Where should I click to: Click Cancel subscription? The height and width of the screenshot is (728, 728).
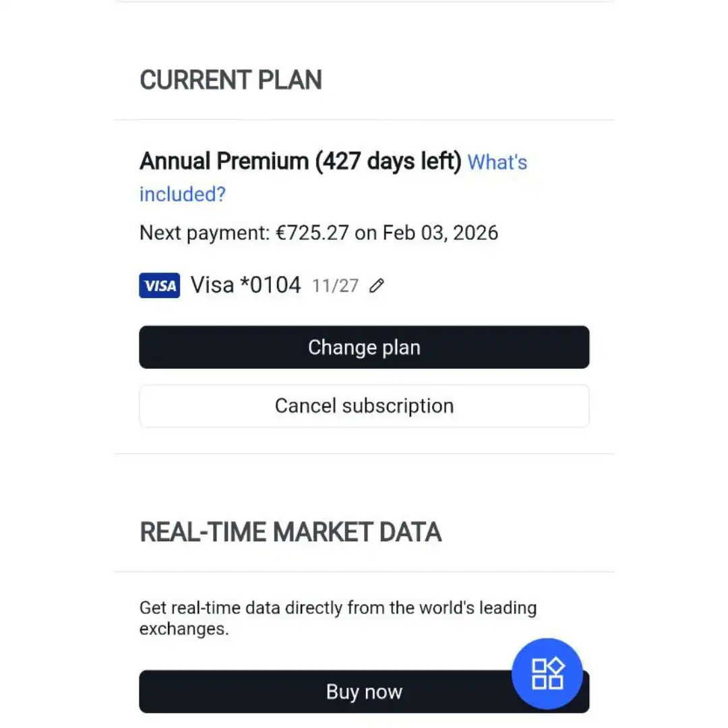[x=364, y=406]
